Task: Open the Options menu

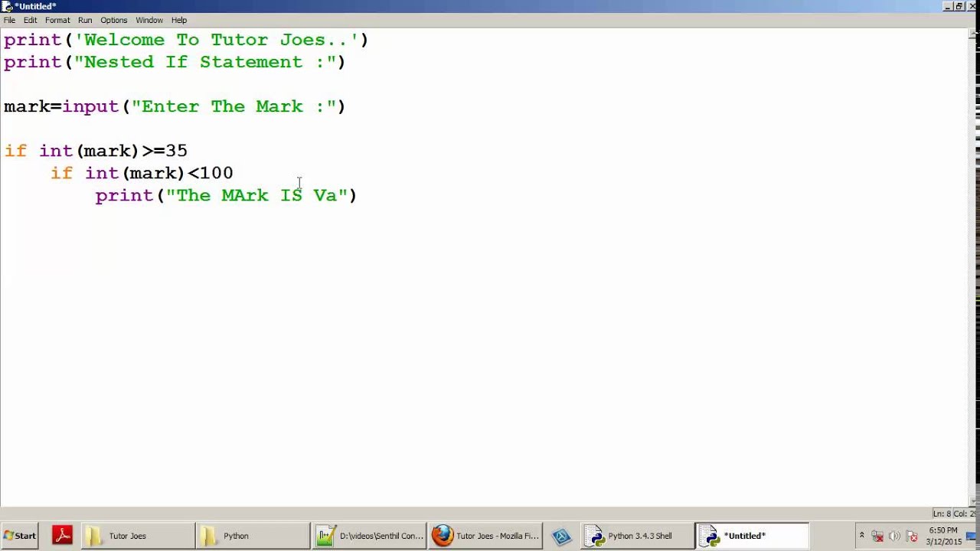Action: pos(113,20)
